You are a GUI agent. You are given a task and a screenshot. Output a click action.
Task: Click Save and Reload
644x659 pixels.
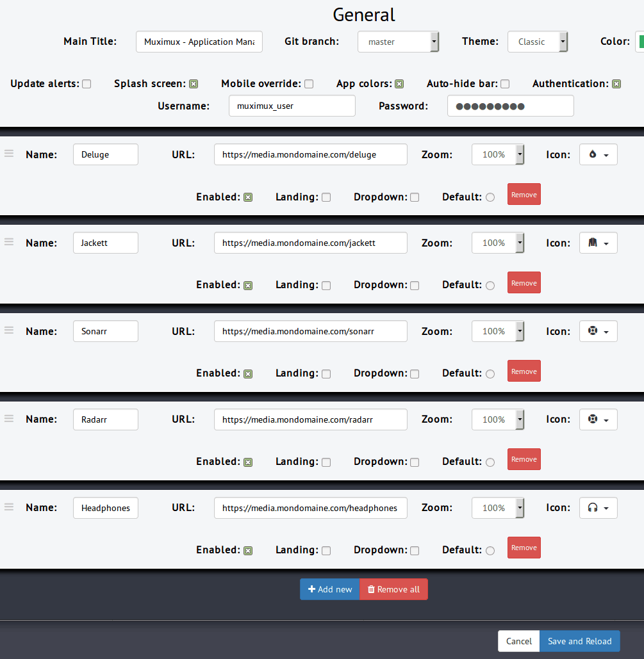click(x=580, y=641)
